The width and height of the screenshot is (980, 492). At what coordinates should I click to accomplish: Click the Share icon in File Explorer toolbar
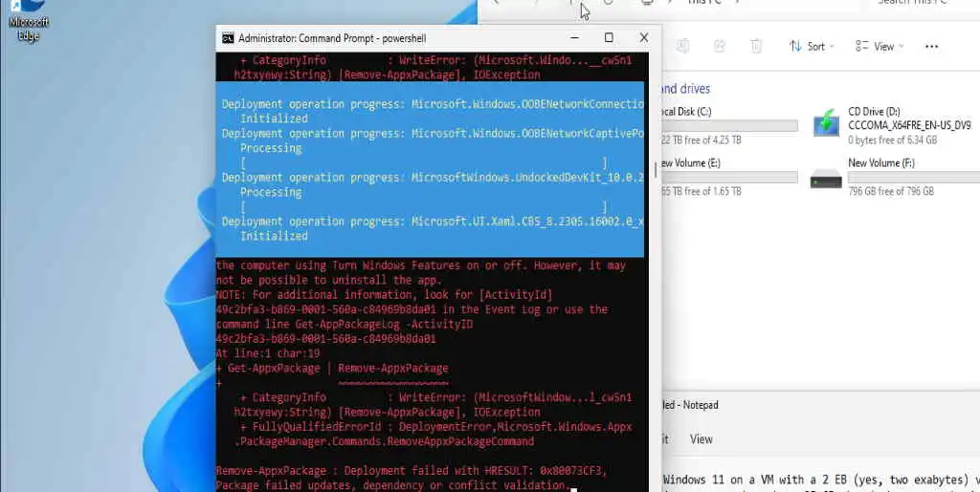point(720,46)
